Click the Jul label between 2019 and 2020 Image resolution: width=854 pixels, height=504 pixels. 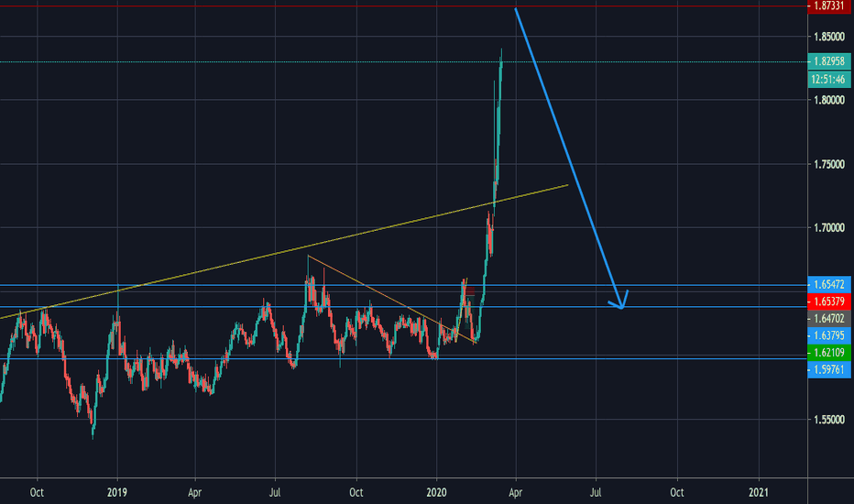275,493
